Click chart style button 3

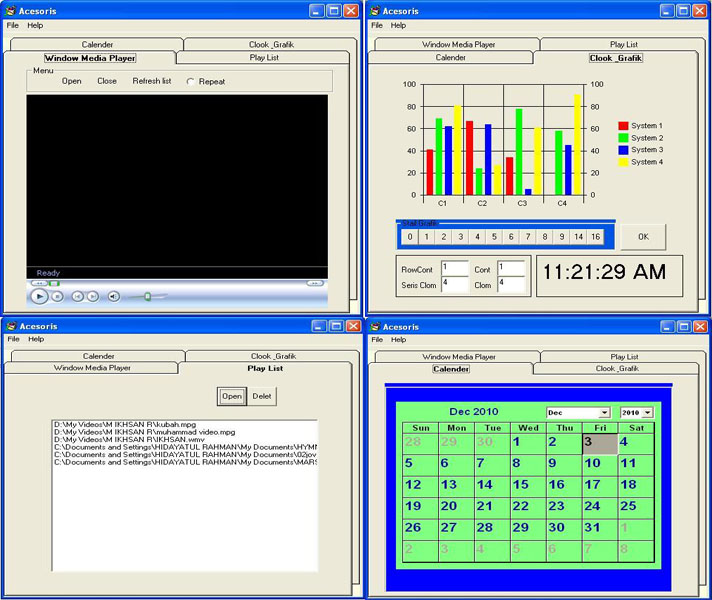(x=460, y=237)
